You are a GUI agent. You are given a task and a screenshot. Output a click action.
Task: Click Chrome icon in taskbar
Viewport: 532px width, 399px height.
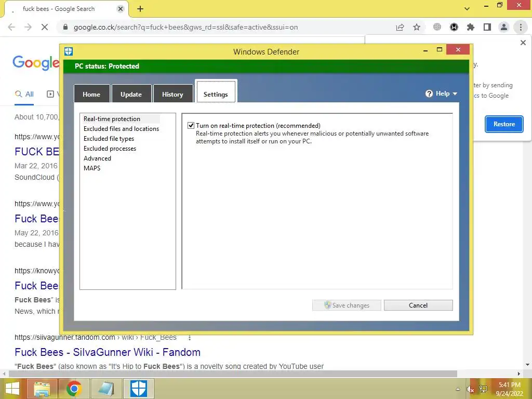pos(74,389)
